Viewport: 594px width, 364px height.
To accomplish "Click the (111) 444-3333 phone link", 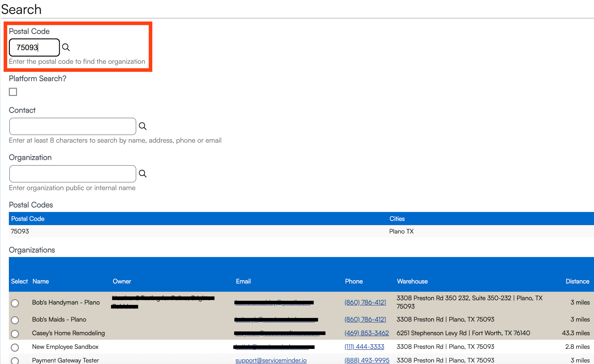I will [x=364, y=347].
